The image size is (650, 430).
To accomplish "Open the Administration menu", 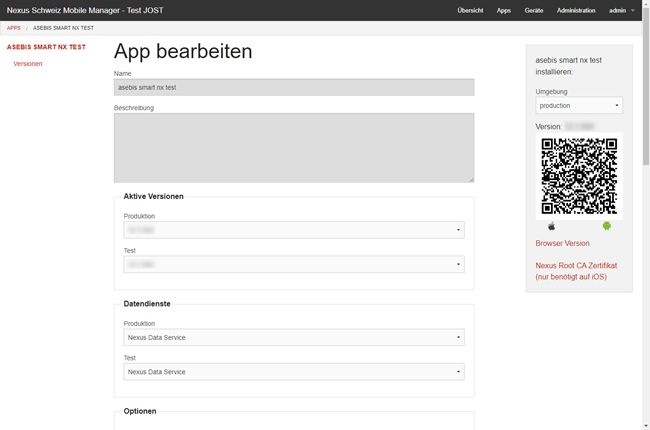I will click(x=576, y=10).
